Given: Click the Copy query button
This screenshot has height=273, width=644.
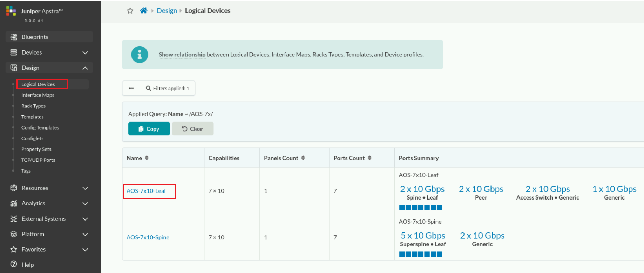Looking at the screenshot, I should 149,129.
